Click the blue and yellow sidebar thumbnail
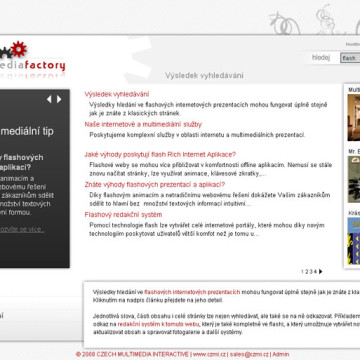Screen dimensions: 360x360 (354, 241)
